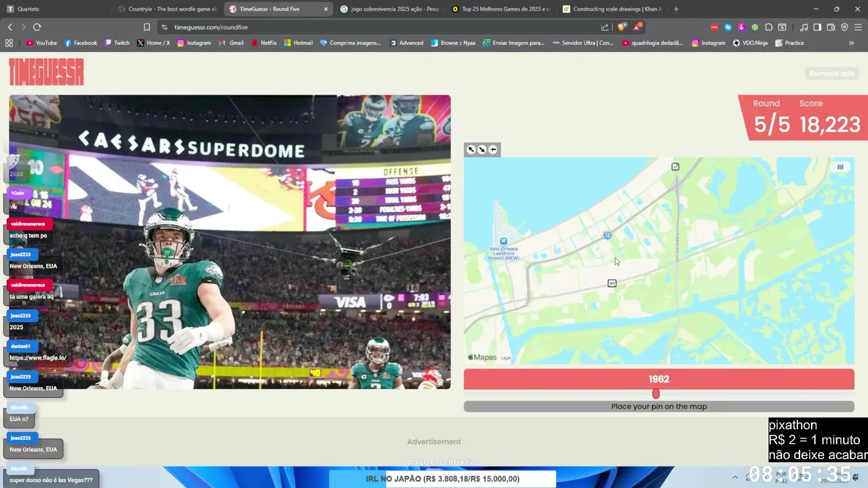Expand the bookmarks overflow chevron

pyautogui.click(x=852, y=43)
